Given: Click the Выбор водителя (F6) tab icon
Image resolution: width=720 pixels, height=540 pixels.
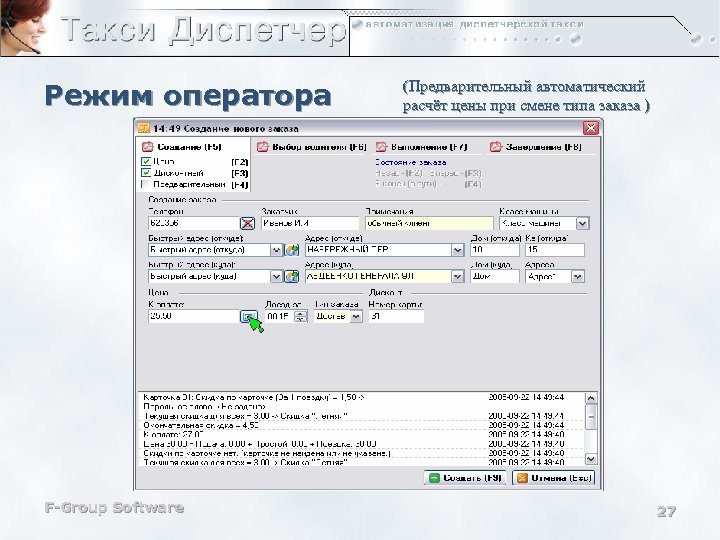Looking at the screenshot, I should tap(263, 147).
